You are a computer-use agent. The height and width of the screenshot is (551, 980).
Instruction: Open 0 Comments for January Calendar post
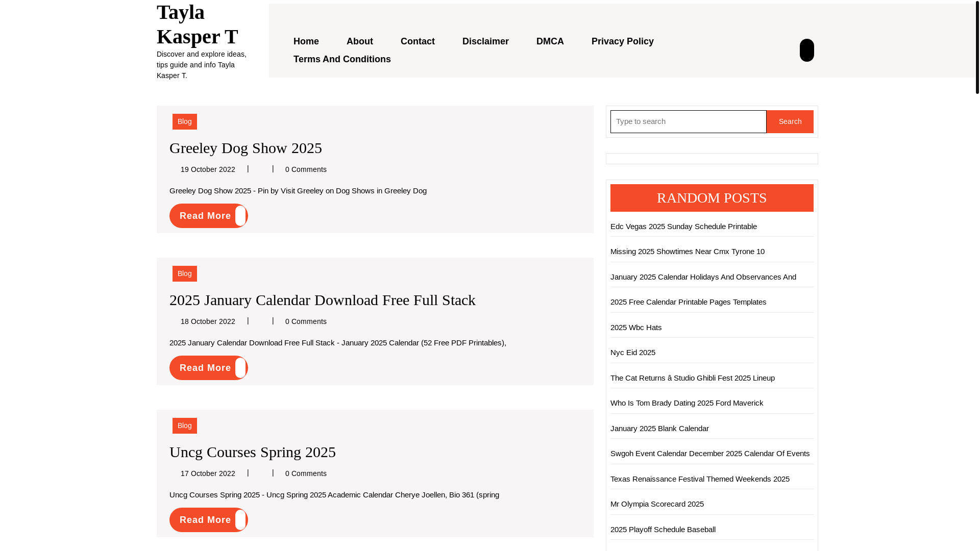[x=306, y=321]
